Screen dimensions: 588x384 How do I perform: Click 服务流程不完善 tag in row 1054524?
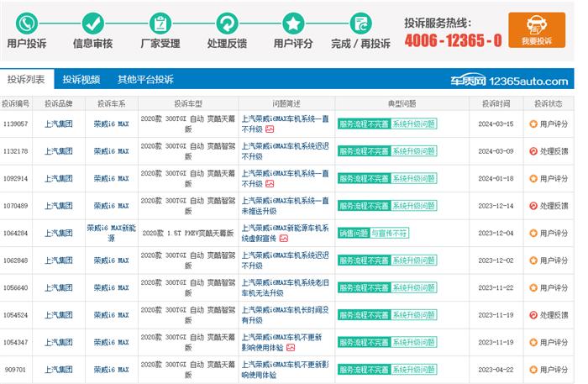tap(364, 315)
